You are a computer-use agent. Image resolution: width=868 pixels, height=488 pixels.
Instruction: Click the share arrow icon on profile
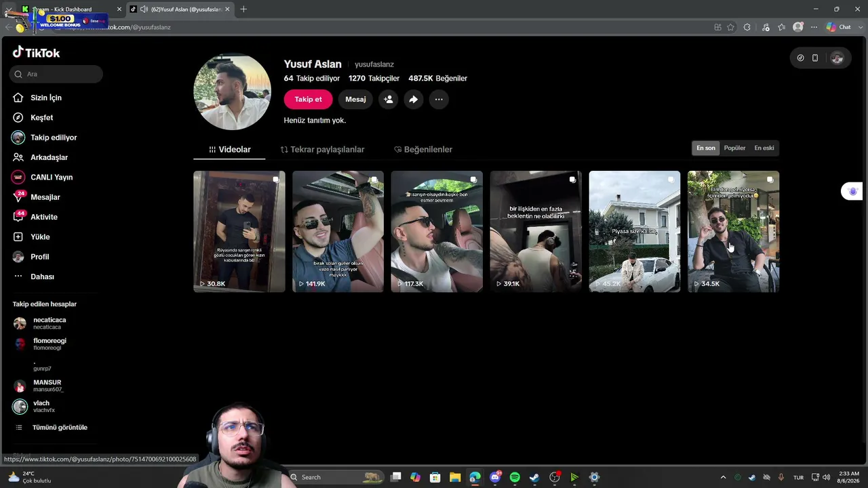(x=413, y=99)
